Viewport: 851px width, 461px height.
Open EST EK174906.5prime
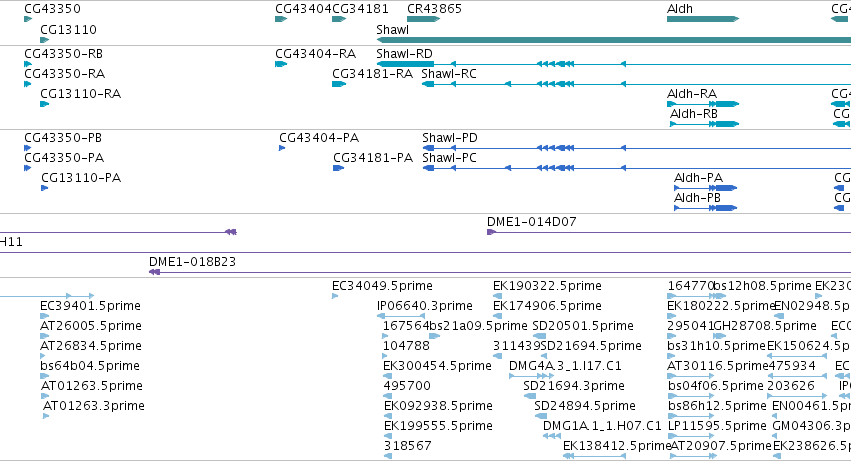[547, 306]
